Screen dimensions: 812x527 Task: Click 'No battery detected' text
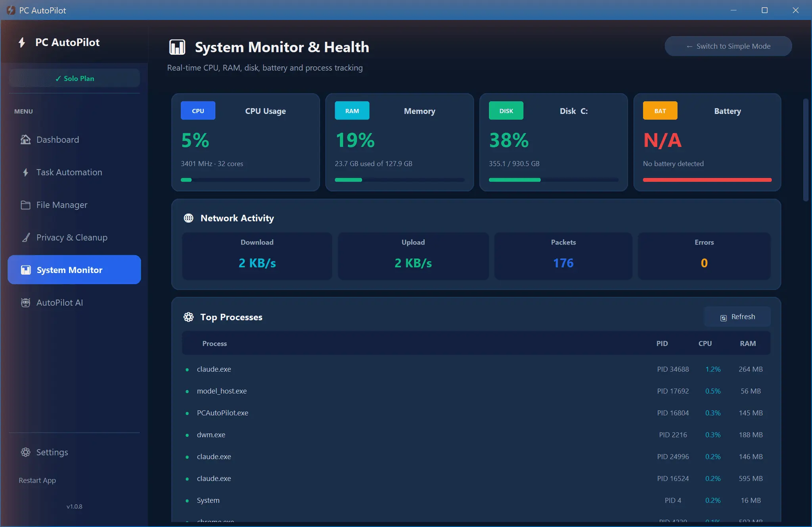pyautogui.click(x=673, y=163)
